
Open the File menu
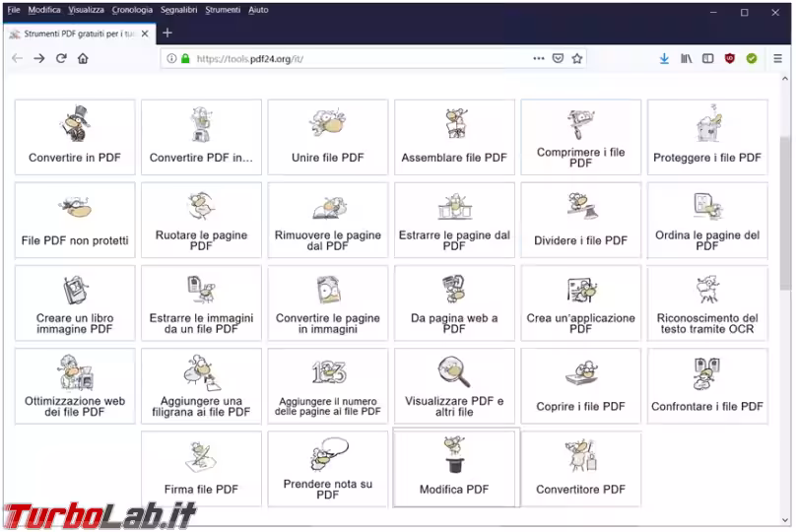tap(14, 10)
